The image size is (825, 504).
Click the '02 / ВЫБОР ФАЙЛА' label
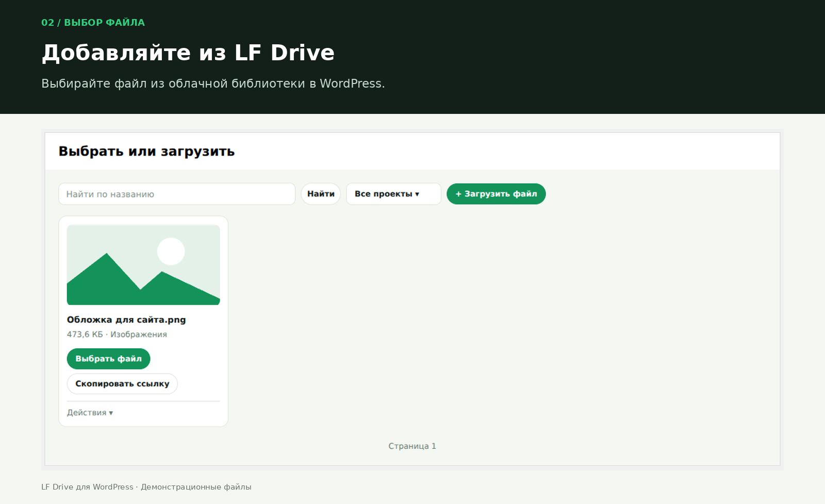point(93,23)
